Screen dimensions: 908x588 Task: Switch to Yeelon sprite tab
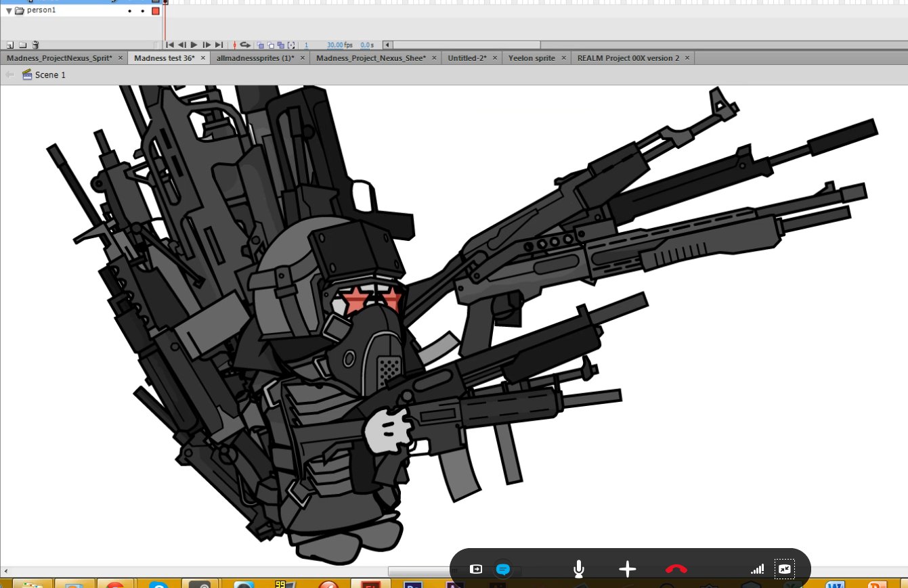[532, 58]
